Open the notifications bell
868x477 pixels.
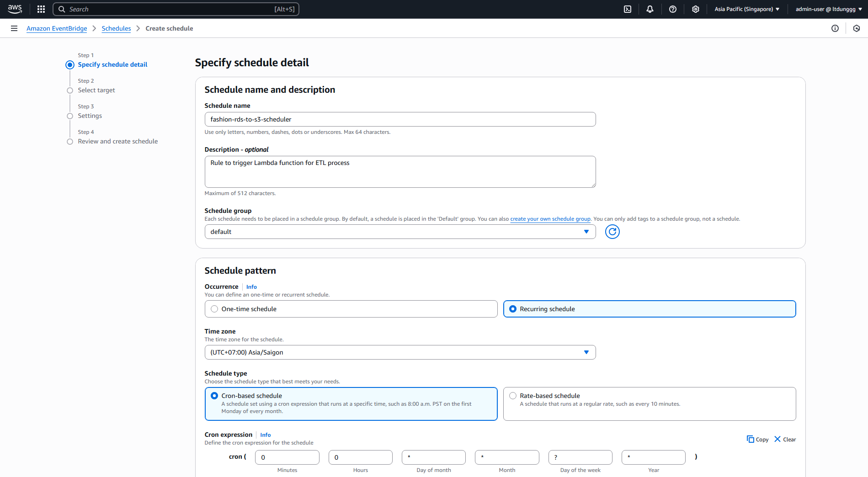coord(650,9)
